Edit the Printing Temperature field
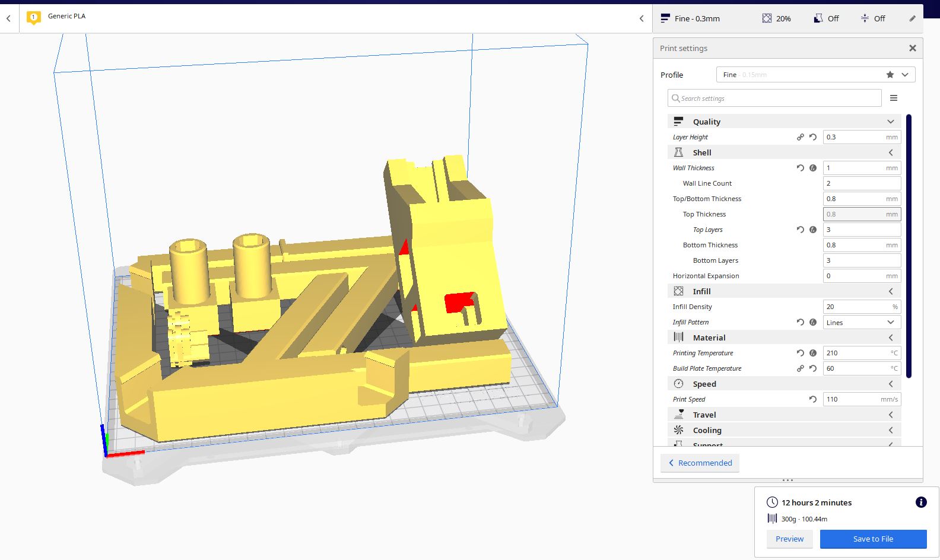 point(862,353)
